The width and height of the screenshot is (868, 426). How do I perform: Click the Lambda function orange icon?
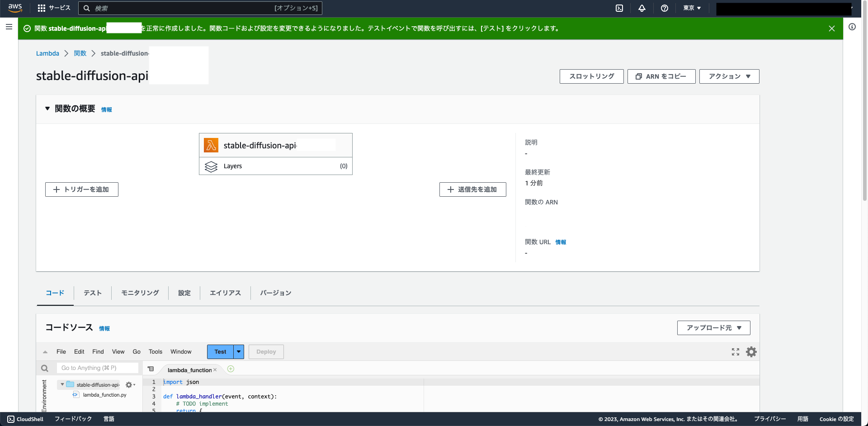pyautogui.click(x=211, y=145)
